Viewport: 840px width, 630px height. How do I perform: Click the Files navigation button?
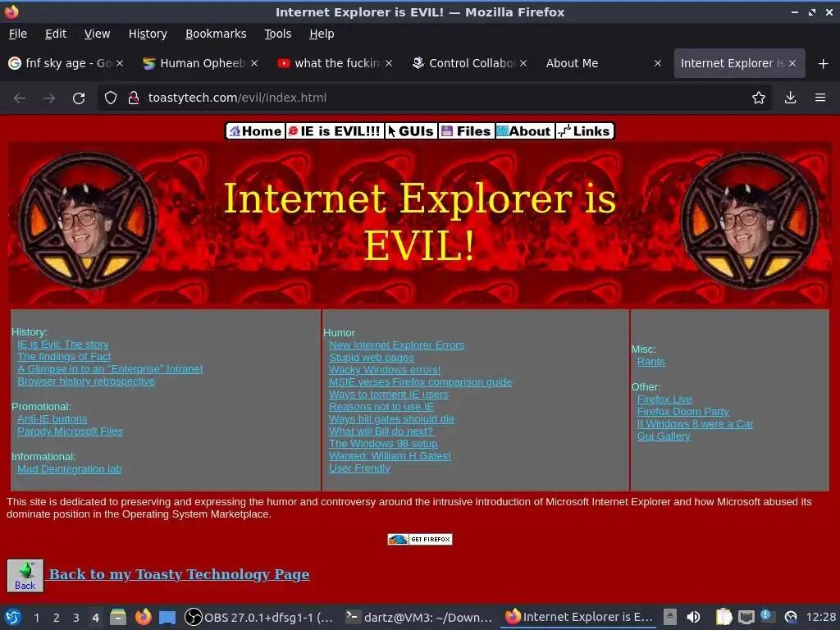click(467, 131)
